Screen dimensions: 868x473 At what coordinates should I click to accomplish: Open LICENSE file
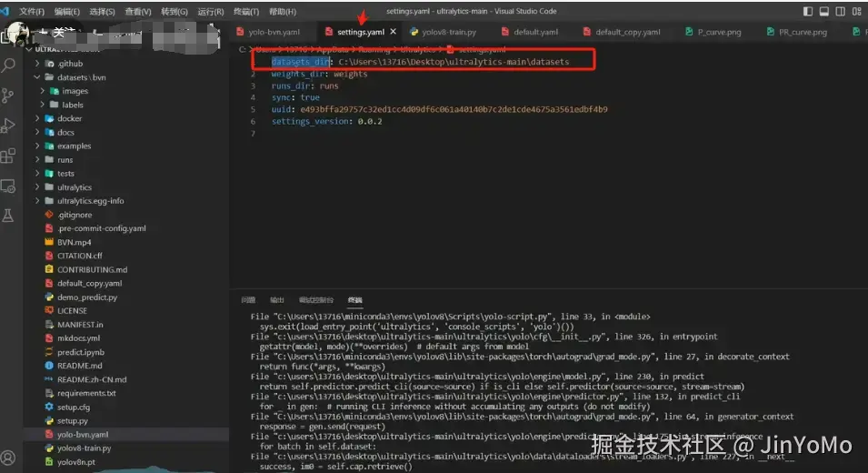point(72,311)
